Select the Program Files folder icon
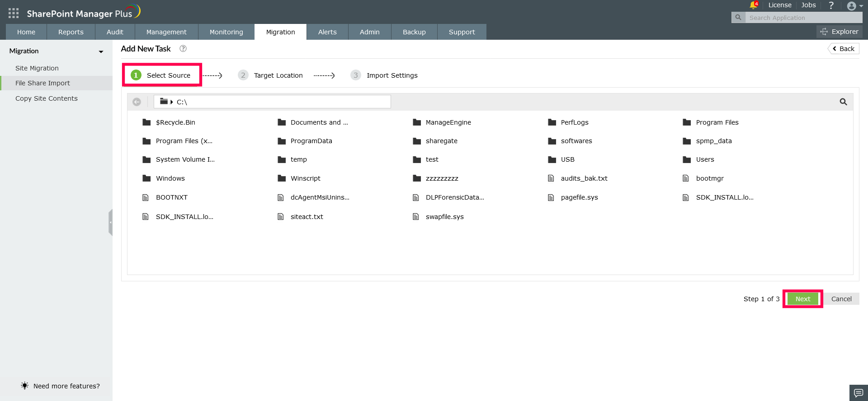Screen dimensions: 868x401 pos(687,122)
